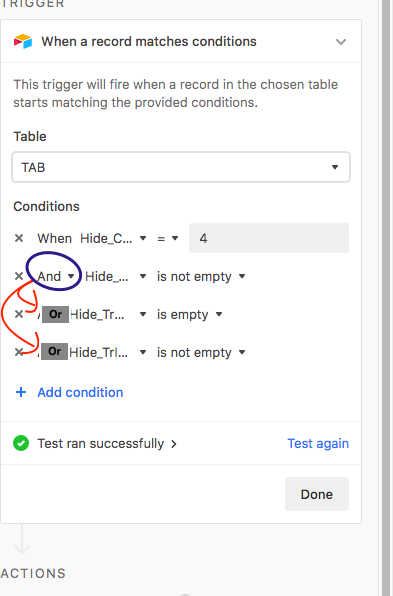
Task: Remove the Hide_Tr... is empty condition
Action: [19, 314]
